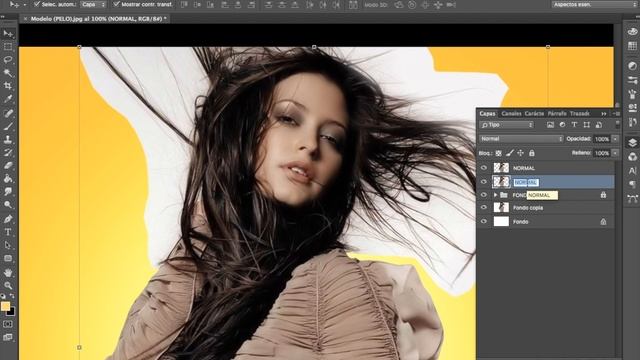Viewport: 640px width, 360px height.
Task: Select the Paint Bucket tool
Action: pos(8,179)
